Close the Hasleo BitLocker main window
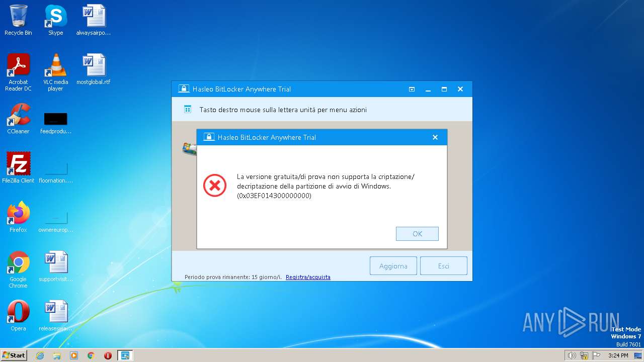Screen dimensions: 644x362 coord(460,89)
